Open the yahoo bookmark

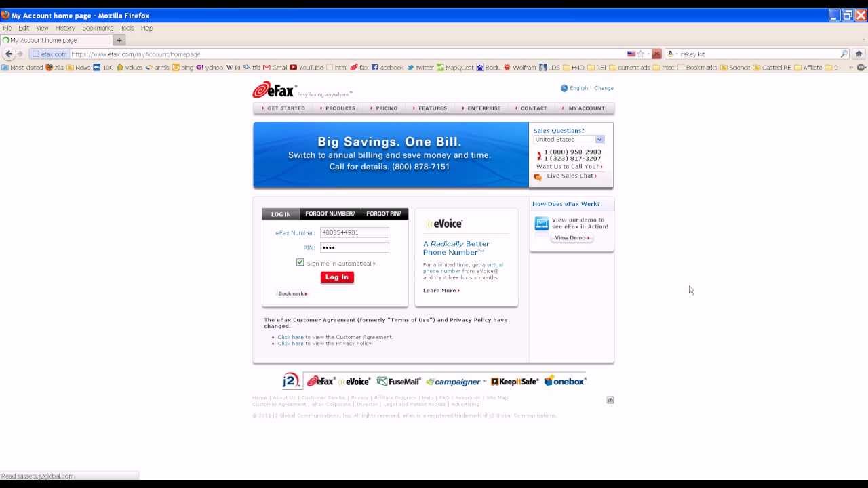(210, 68)
